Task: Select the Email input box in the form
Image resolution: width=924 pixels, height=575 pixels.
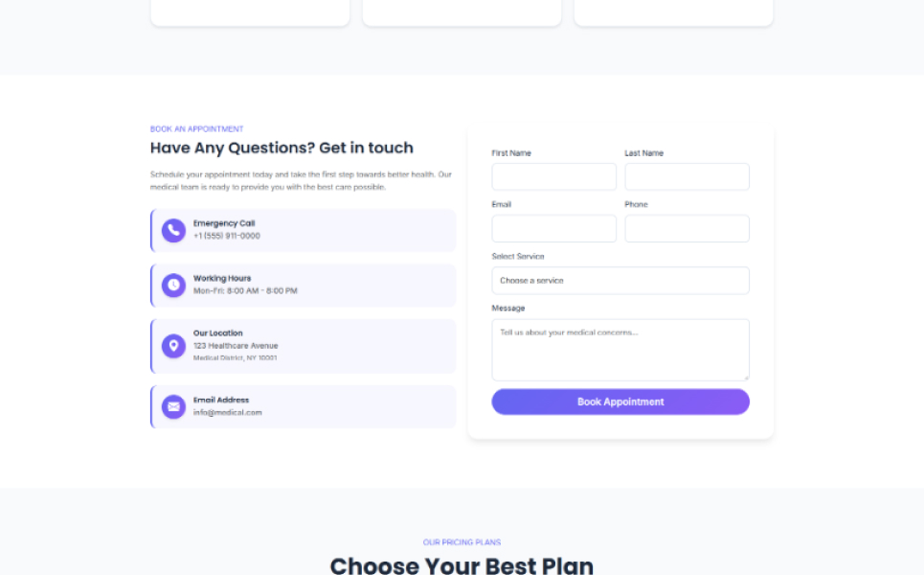Action: coord(553,229)
